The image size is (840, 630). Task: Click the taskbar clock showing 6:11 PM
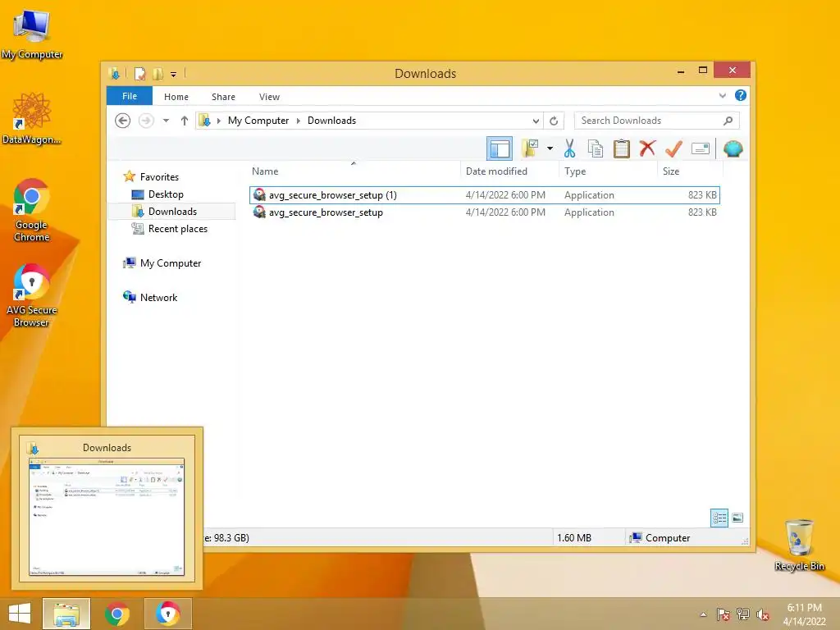point(804,614)
